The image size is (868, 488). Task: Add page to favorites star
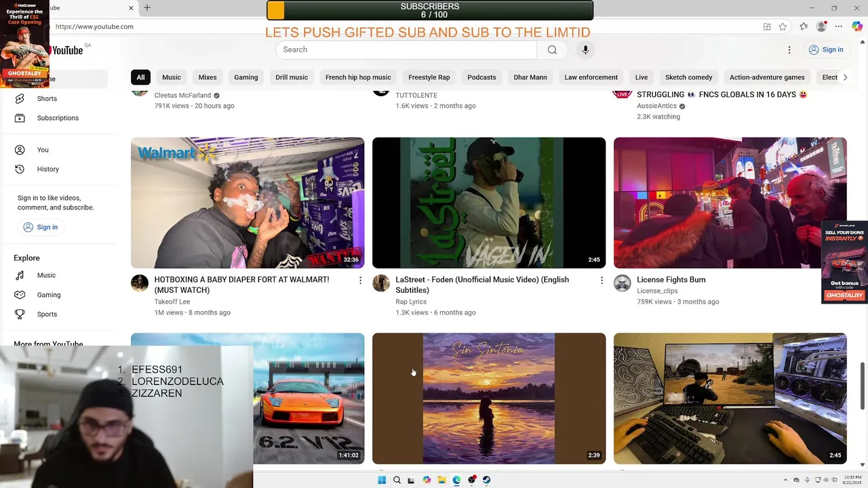[x=783, y=26]
